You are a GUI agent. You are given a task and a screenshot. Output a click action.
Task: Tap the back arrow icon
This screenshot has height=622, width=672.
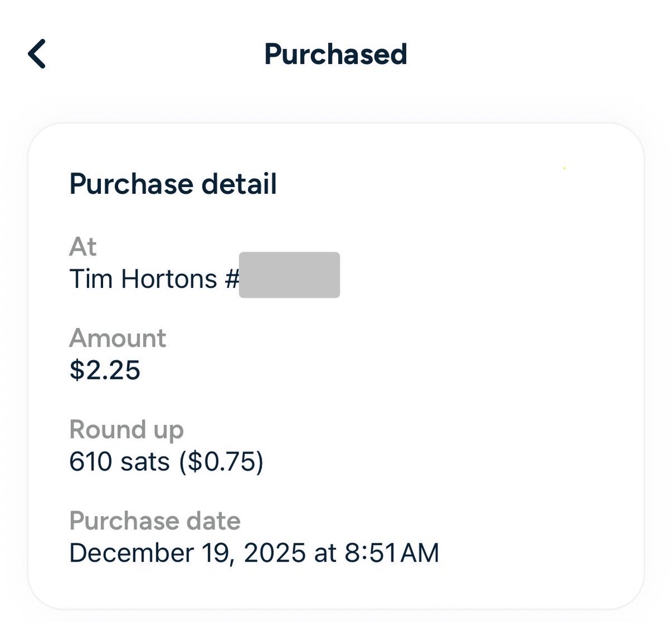tap(37, 54)
